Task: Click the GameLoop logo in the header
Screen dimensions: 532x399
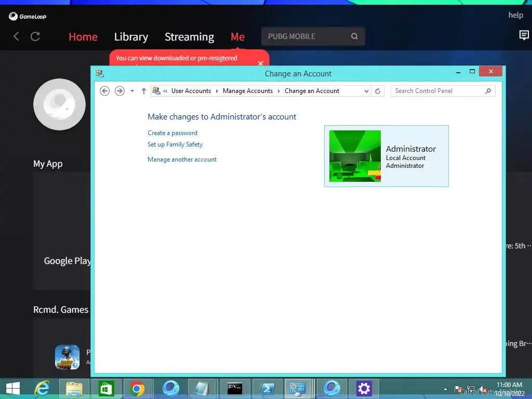Action: pyautogui.click(x=28, y=16)
